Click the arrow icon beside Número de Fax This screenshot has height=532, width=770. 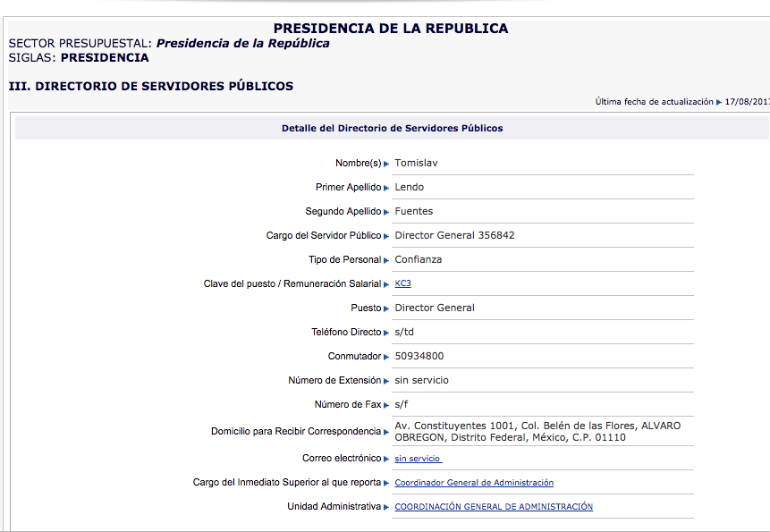(x=386, y=405)
